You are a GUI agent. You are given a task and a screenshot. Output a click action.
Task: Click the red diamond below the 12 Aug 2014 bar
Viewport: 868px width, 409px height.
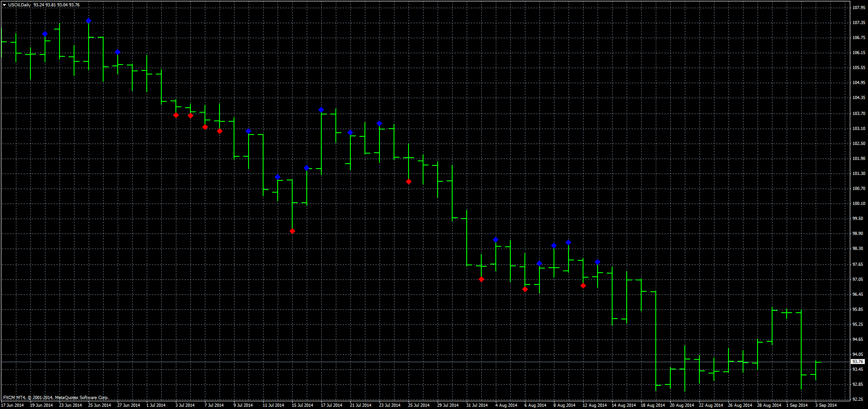[583, 286]
